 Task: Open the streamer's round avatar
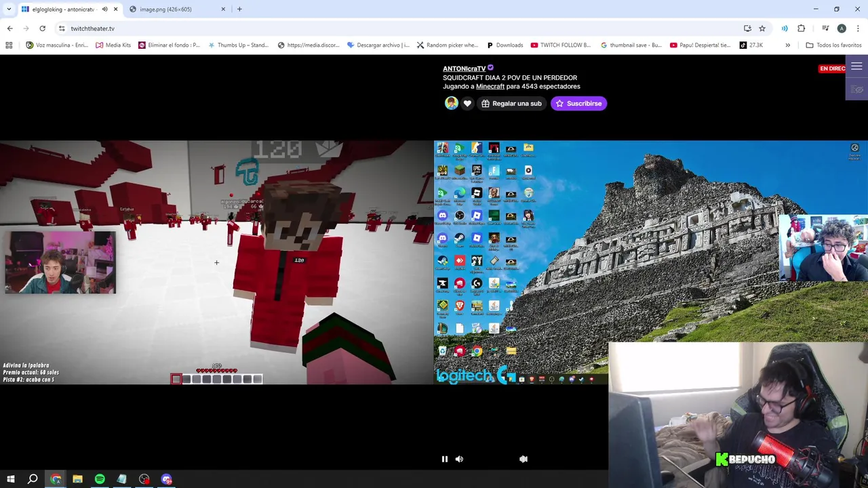tap(451, 103)
